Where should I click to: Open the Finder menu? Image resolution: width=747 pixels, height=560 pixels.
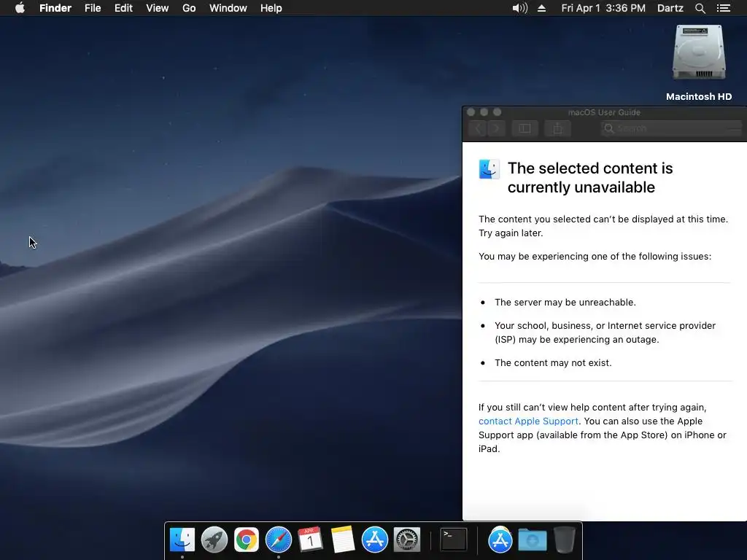(x=55, y=8)
